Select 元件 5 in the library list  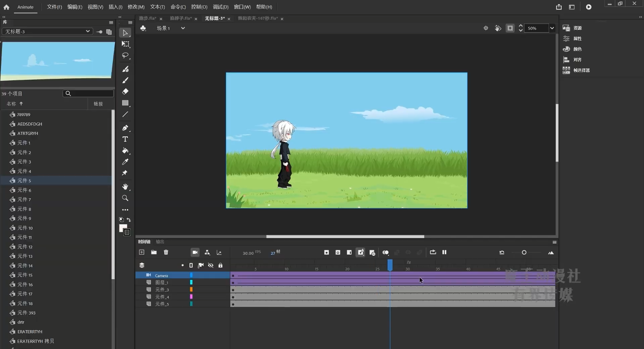[24, 181]
